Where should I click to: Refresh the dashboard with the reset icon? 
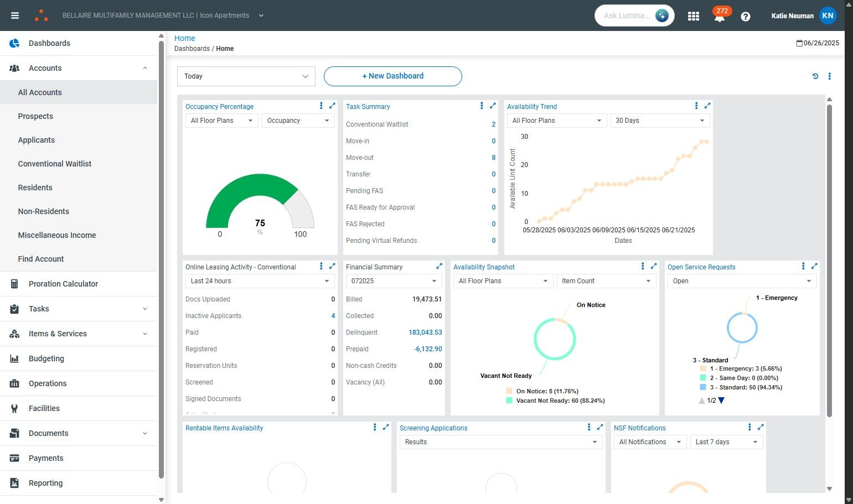point(815,76)
